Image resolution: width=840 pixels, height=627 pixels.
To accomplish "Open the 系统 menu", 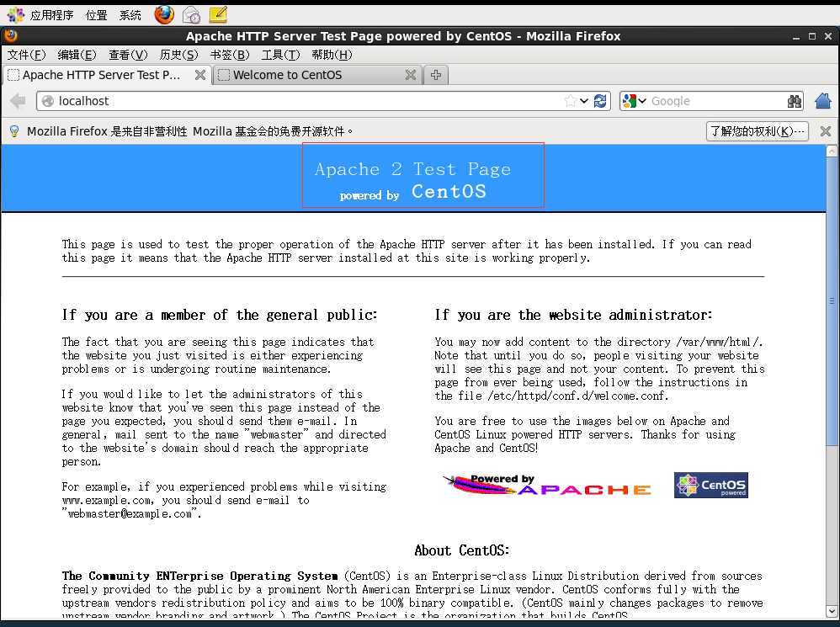I will (x=130, y=15).
